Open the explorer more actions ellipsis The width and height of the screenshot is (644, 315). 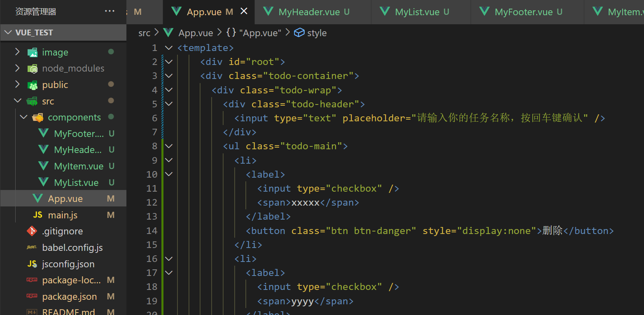110,11
